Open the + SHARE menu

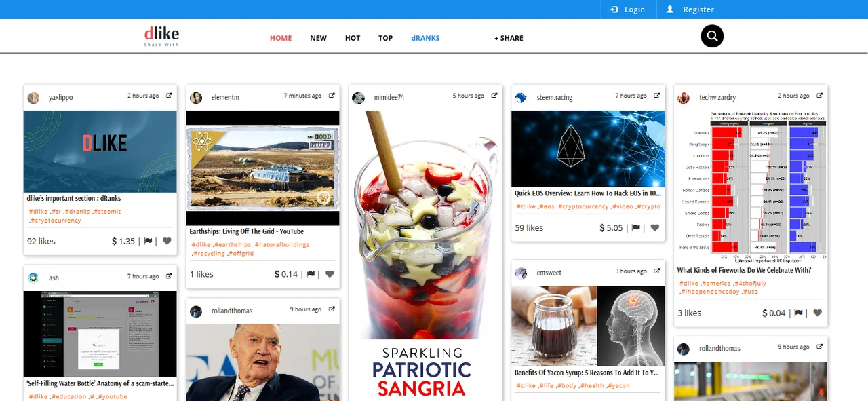509,38
